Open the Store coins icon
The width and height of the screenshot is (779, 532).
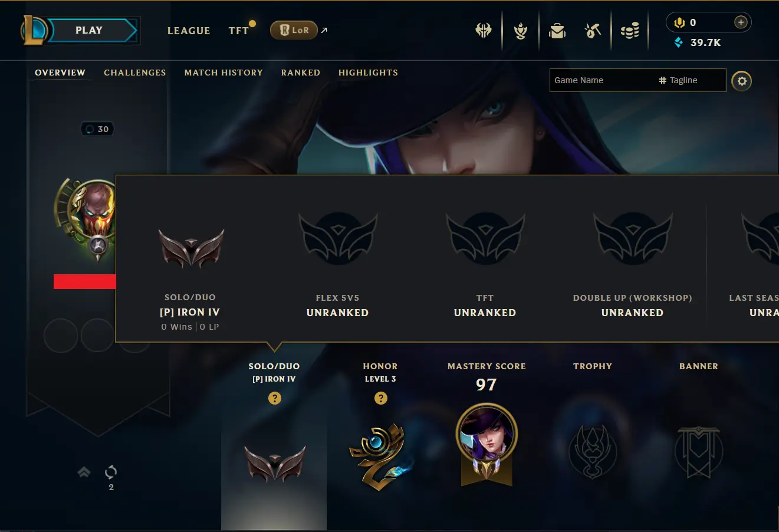pyautogui.click(x=630, y=31)
